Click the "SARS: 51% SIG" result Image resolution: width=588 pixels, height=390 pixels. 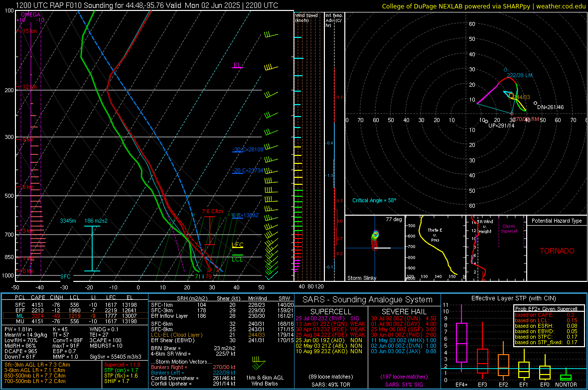click(x=404, y=385)
